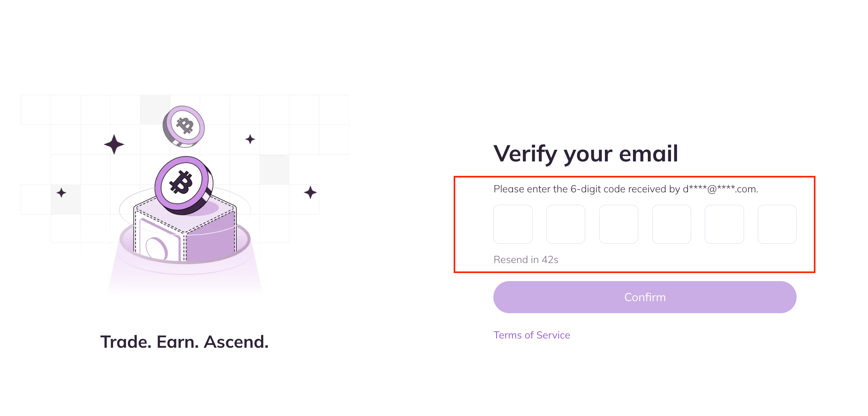Click the Resend in 42s countdown text
This screenshot has width=868, height=416.
526,260
